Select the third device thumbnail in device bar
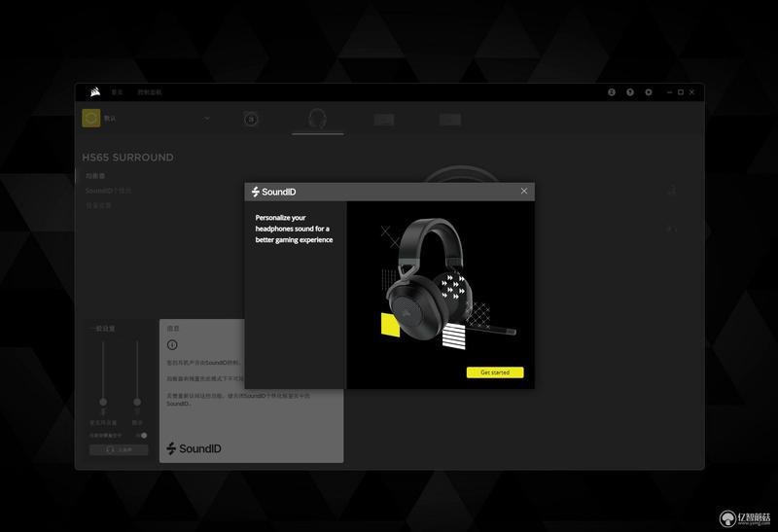 pyautogui.click(x=384, y=120)
